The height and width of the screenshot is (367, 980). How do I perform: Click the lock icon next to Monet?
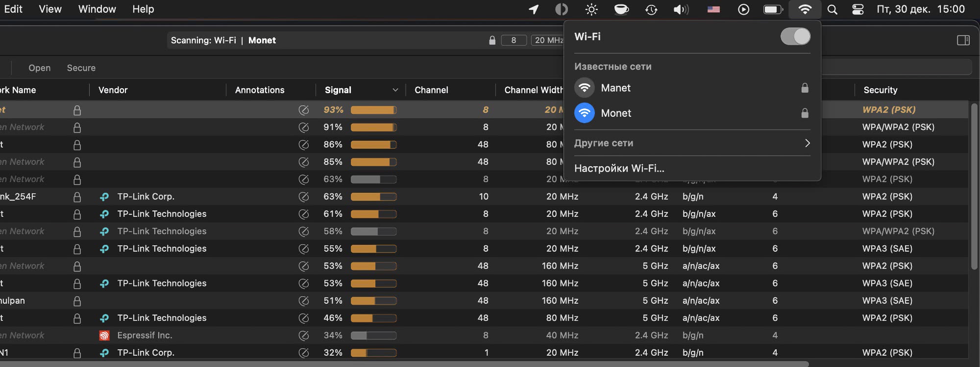(805, 113)
